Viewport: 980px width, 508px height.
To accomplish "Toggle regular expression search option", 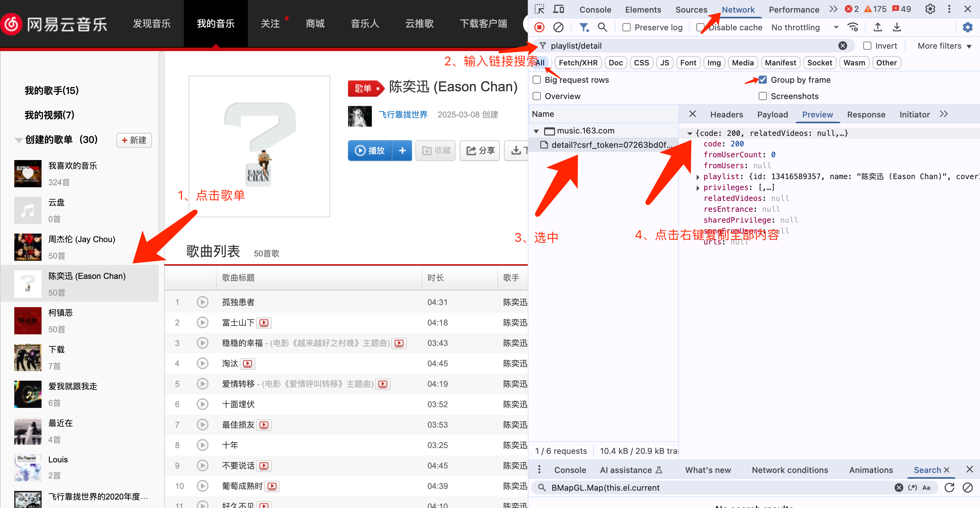I will click(912, 488).
